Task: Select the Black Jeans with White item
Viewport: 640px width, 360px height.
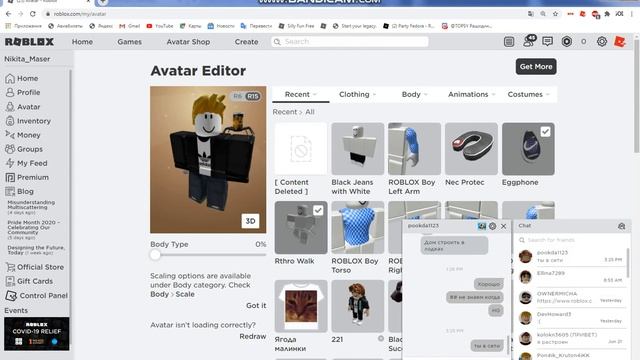Action: tap(358, 149)
